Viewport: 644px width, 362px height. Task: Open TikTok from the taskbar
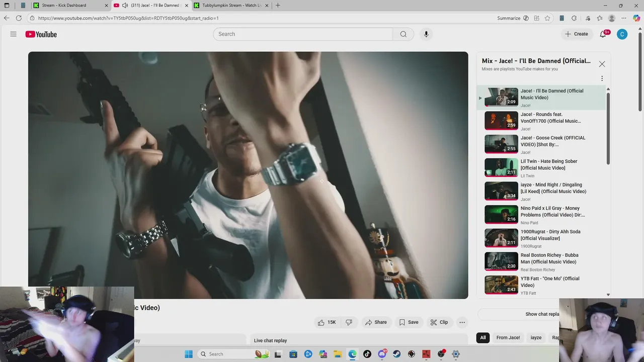click(x=367, y=354)
